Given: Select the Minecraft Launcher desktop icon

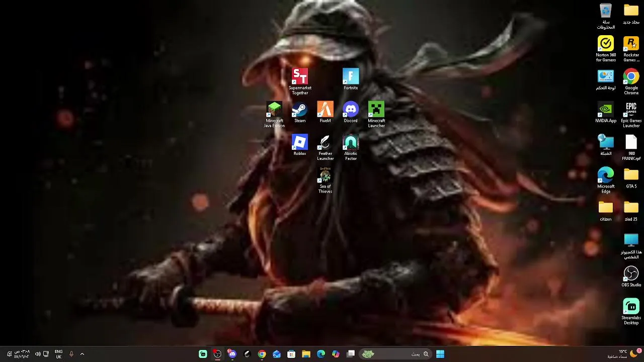Looking at the screenshot, I should (x=376, y=115).
